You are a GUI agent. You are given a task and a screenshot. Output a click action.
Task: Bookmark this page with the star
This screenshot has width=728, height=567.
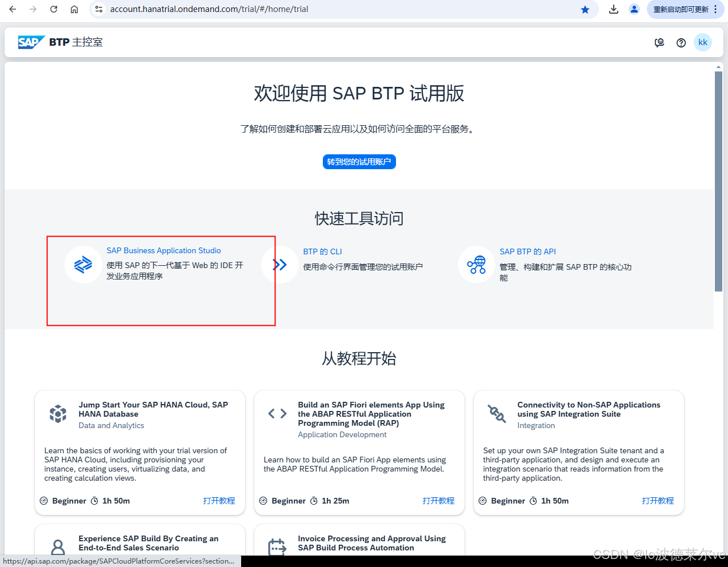click(585, 9)
